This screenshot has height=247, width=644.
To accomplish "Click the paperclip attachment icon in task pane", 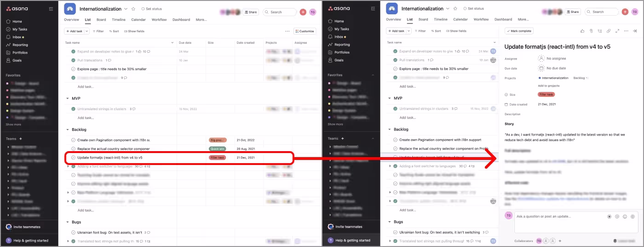I will click(x=591, y=31).
